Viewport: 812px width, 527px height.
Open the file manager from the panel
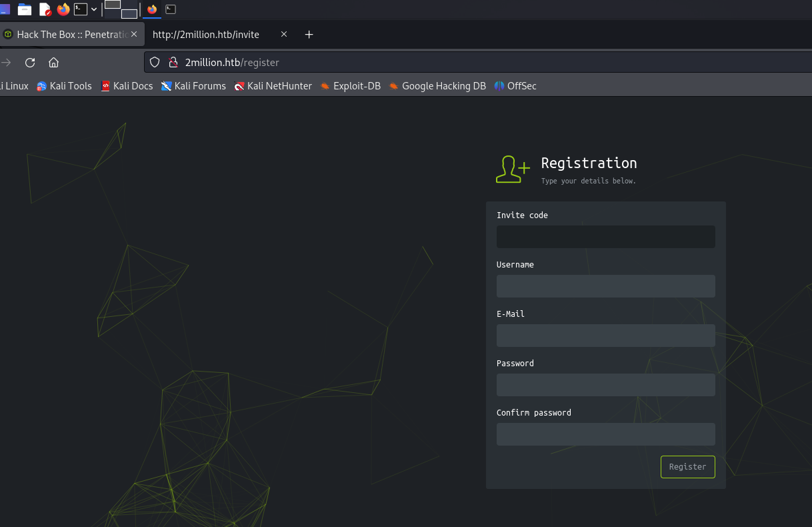coord(25,9)
